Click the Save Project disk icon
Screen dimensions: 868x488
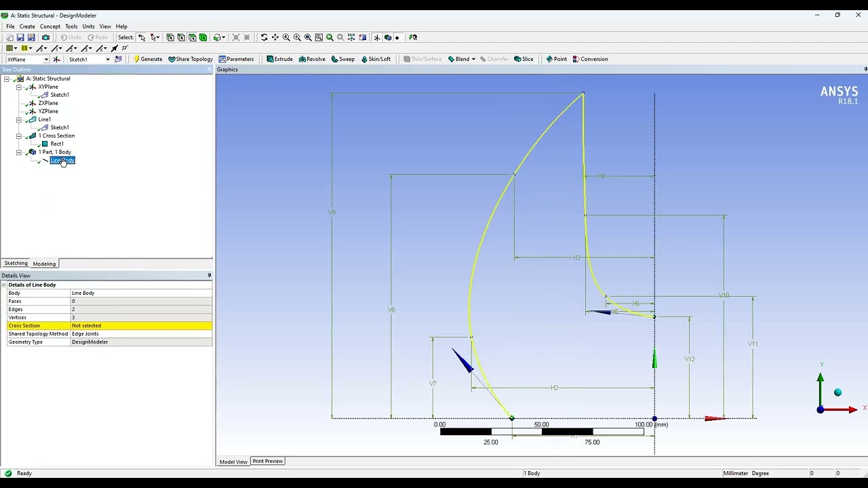(20, 37)
